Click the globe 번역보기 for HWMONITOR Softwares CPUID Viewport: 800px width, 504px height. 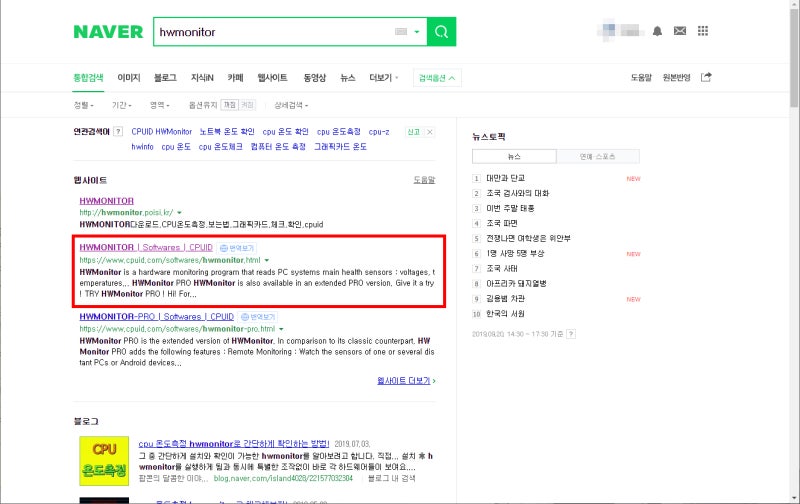click(237, 248)
